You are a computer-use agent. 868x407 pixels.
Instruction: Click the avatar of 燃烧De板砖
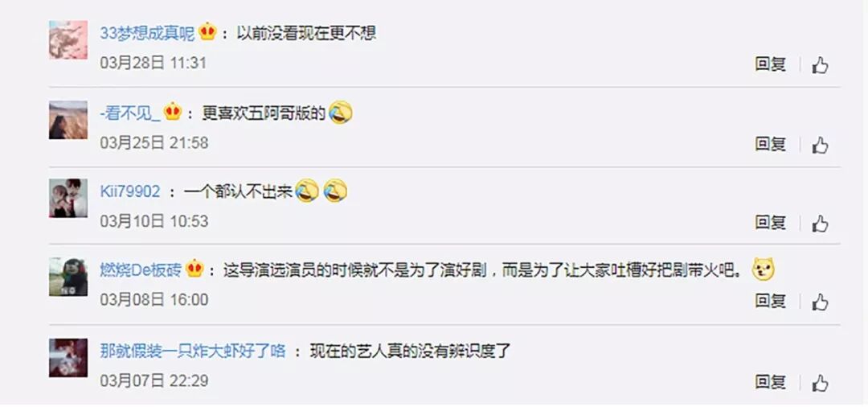pyautogui.click(x=68, y=277)
